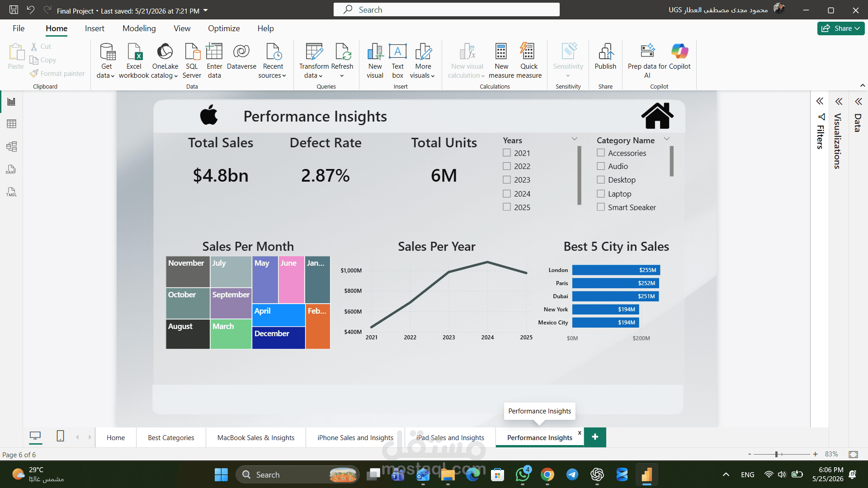Check the 2023 year slicer box
868x488 pixels.
(x=507, y=179)
